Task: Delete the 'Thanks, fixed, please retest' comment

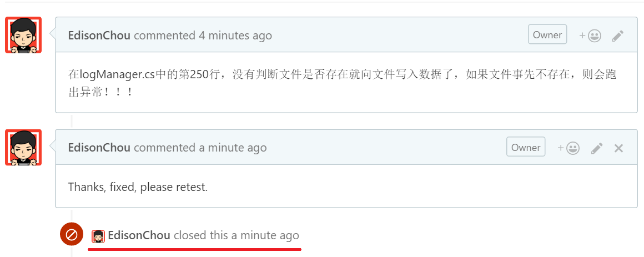Action: pos(619,148)
